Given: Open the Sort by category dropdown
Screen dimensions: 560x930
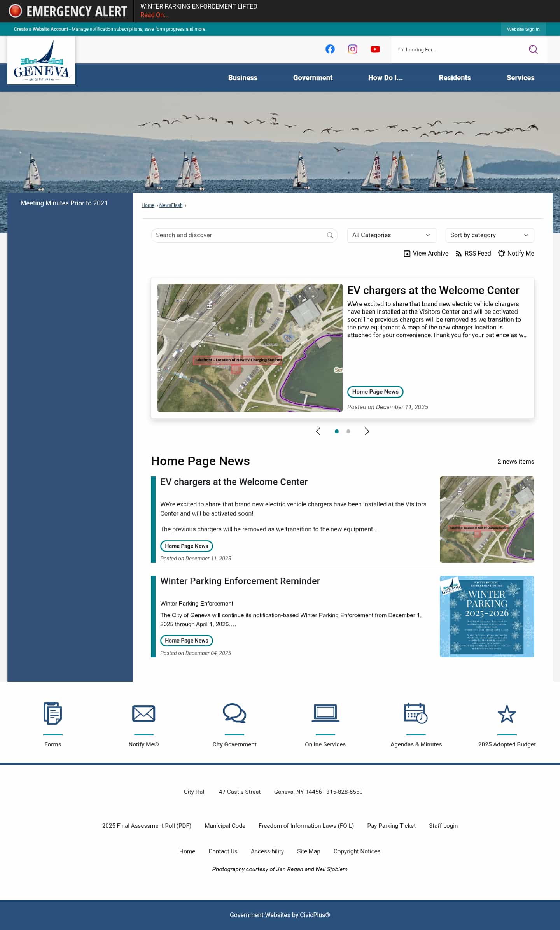Looking at the screenshot, I should pyautogui.click(x=490, y=235).
